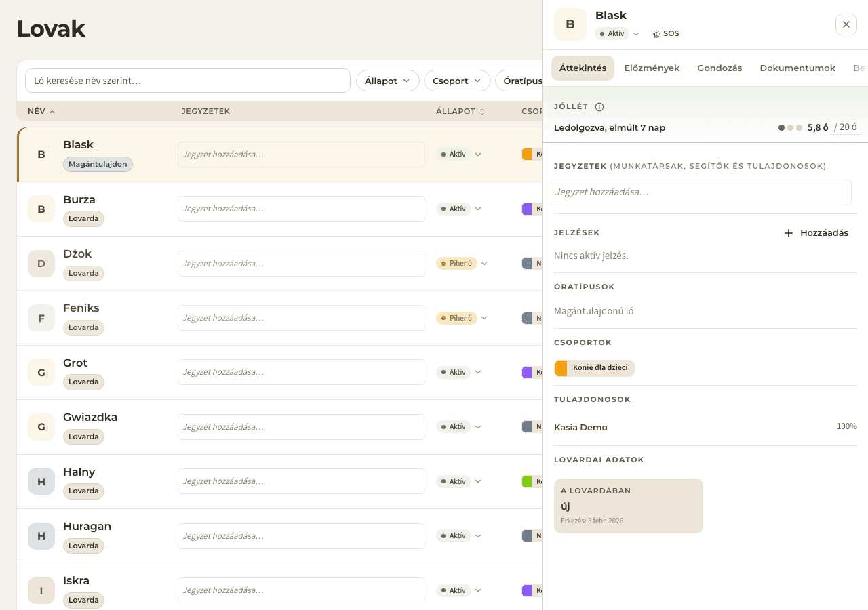Sort the list by Név column
This screenshot has height=610, width=868.
point(41,111)
